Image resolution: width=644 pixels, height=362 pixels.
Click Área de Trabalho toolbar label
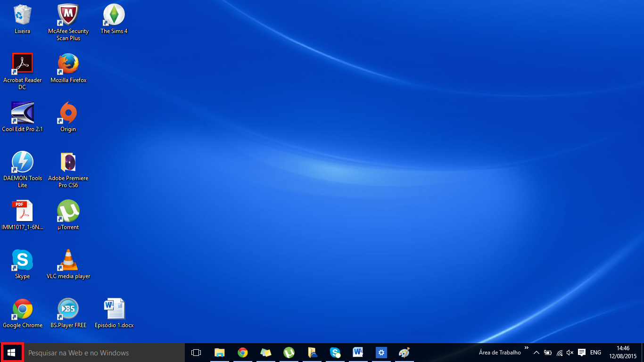pos(500,353)
